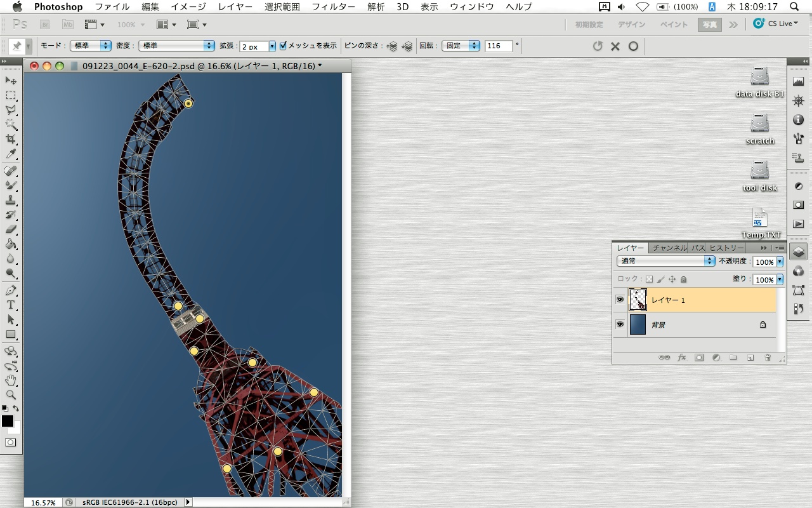Select the Eyedropper tool
Image resolution: width=812 pixels, height=508 pixels.
[x=11, y=154]
